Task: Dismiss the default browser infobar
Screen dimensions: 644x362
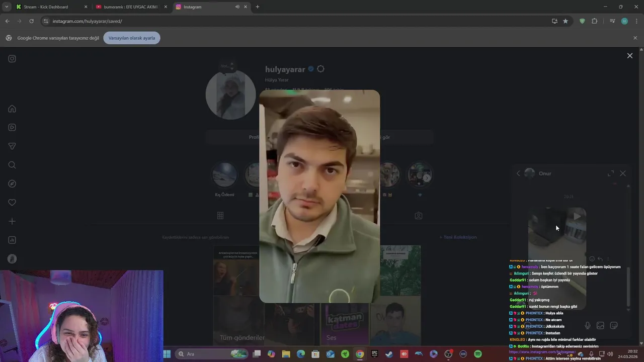Action: click(635, 38)
